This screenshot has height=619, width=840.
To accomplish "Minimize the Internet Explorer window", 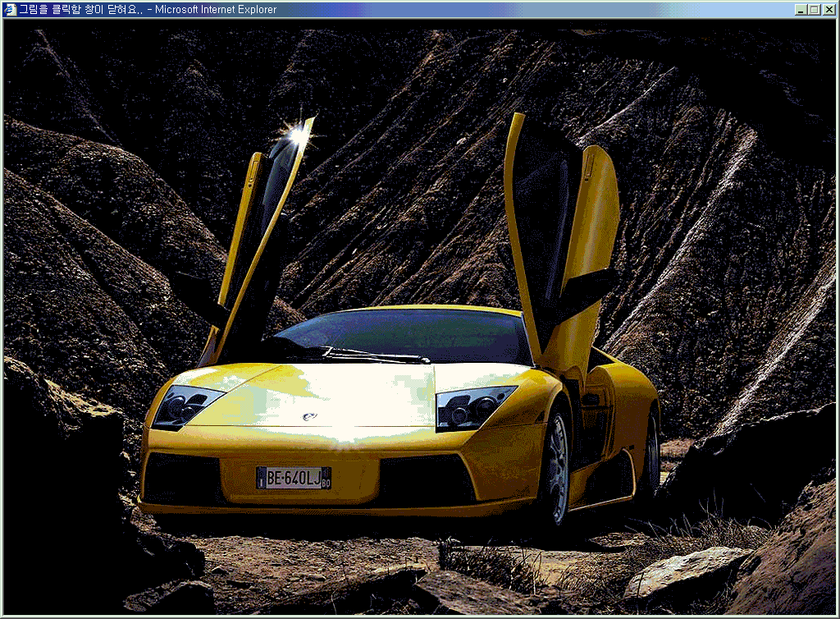I will coord(801,10).
